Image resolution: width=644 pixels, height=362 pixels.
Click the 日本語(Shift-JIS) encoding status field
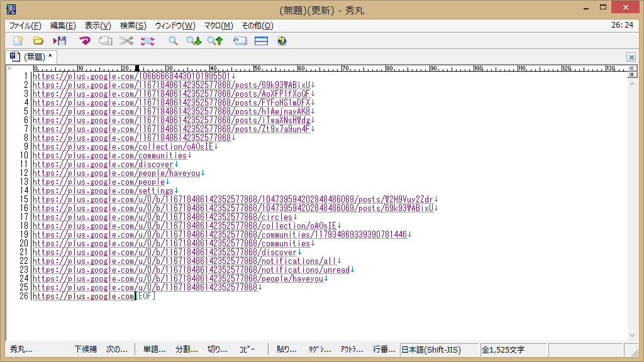click(439, 349)
